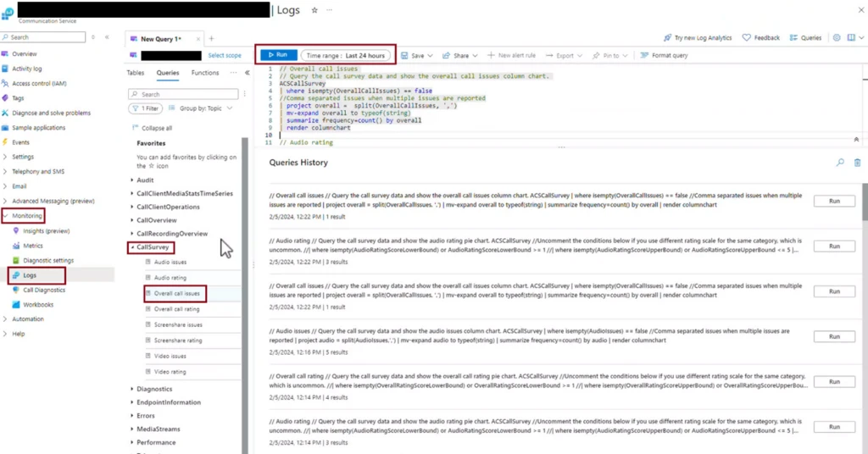Select the Audio issues query
Image resolution: width=868 pixels, height=454 pixels.
pyautogui.click(x=170, y=262)
